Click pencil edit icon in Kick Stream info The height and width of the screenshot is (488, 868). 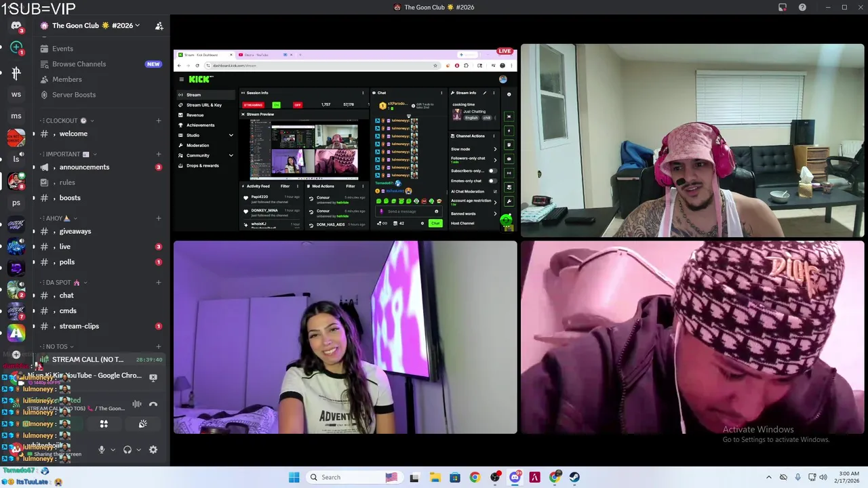tap(485, 93)
